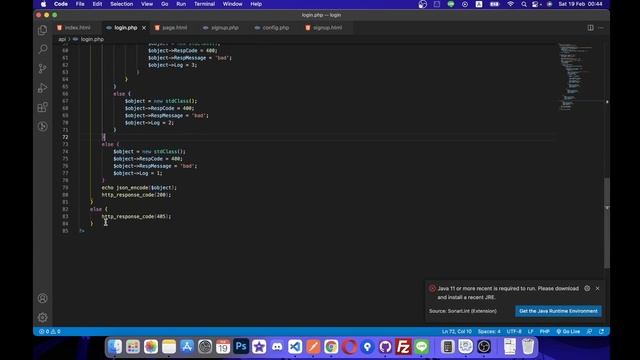Open the Window menu

[233, 4]
